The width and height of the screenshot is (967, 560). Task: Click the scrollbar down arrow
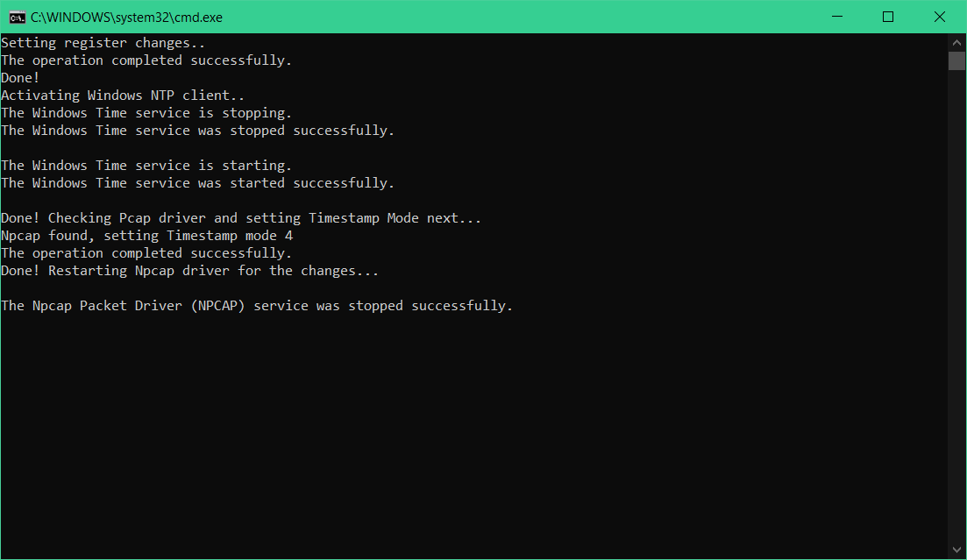click(956, 549)
